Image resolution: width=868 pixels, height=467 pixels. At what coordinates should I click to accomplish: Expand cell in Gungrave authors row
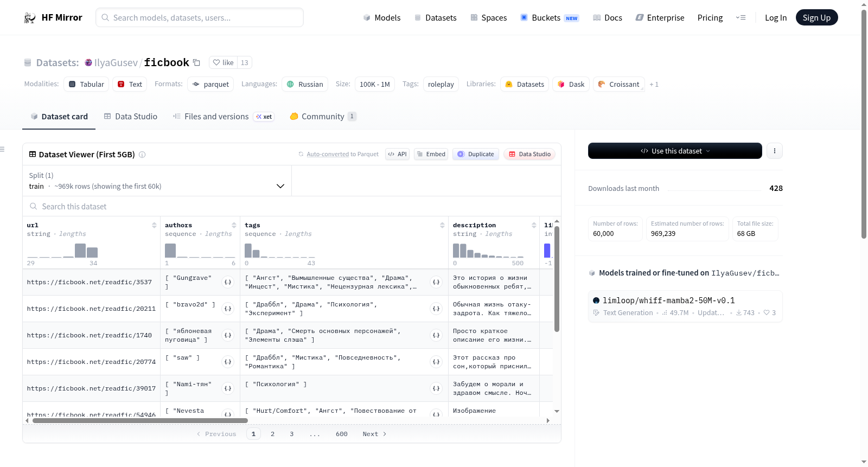pos(228,282)
